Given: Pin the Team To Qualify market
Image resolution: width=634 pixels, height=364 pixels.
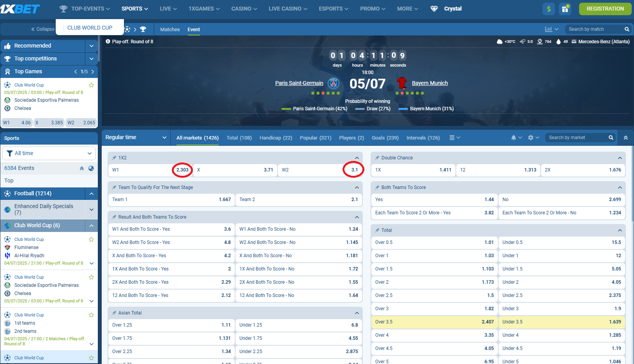Looking at the screenshot, I should click(114, 187).
